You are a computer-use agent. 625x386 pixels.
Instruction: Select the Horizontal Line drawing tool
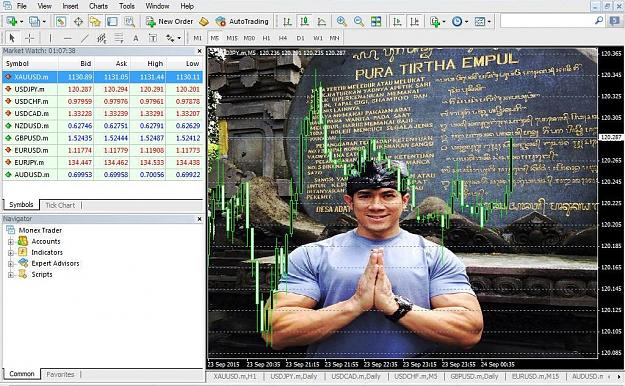pos(68,38)
